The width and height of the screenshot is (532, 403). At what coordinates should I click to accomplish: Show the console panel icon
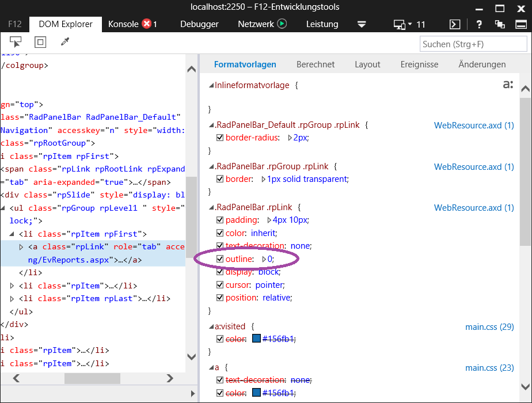tap(455, 24)
